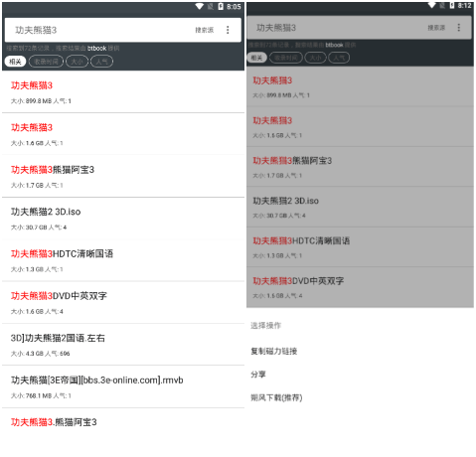Open 功夫熊猫2 3D.iso result on left screen
The image size is (476, 457).
coord(123,219)
